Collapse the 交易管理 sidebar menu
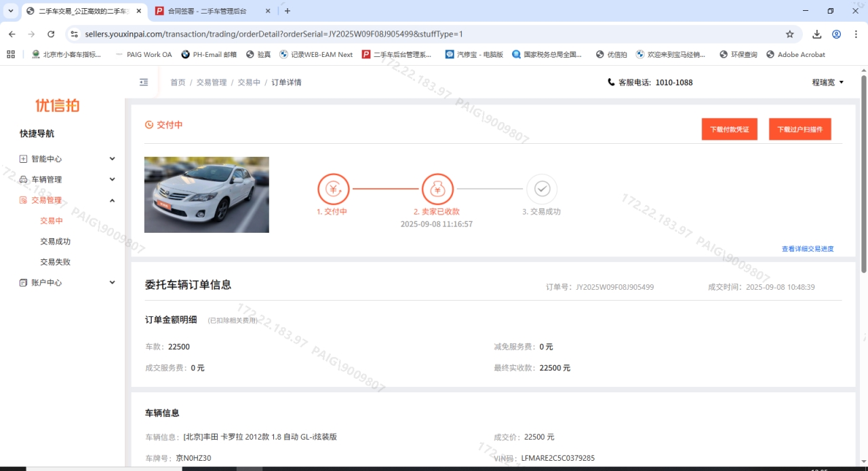868x471 pixels. coord(68,200)
